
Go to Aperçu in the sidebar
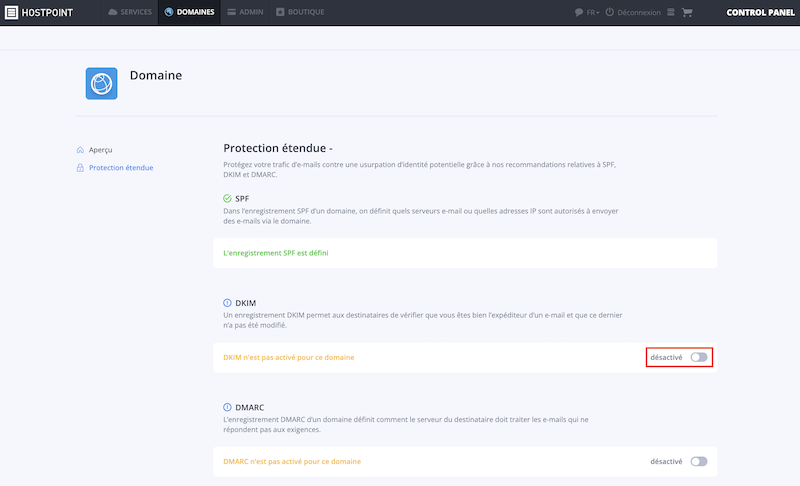(x=101, y=150)
